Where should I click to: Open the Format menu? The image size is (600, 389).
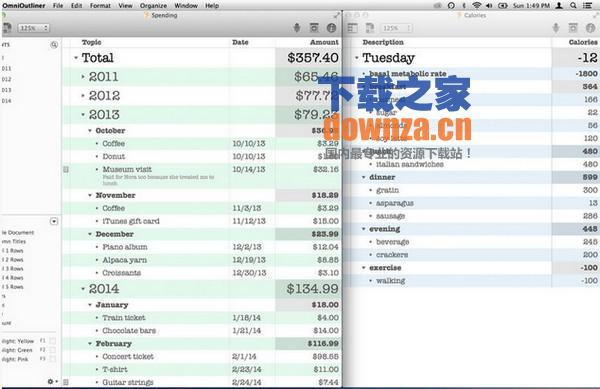(x=100, y=5)
